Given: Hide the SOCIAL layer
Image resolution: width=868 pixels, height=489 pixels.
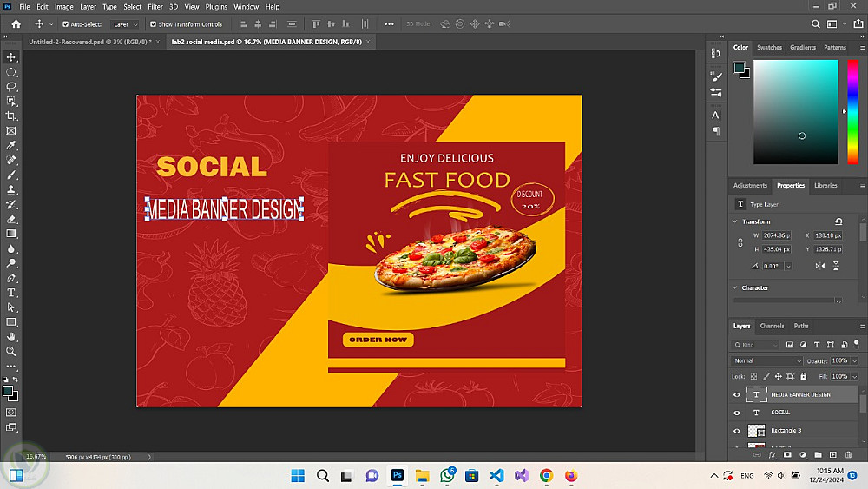Looking at the screenshot, I should coord(737,413).
